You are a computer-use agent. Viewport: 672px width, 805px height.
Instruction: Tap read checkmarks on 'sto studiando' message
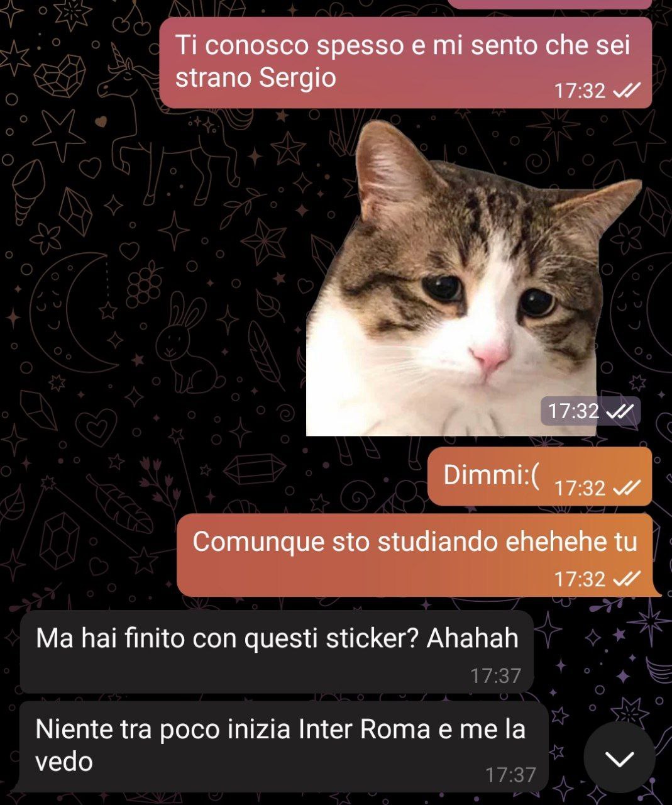point(627,579)
